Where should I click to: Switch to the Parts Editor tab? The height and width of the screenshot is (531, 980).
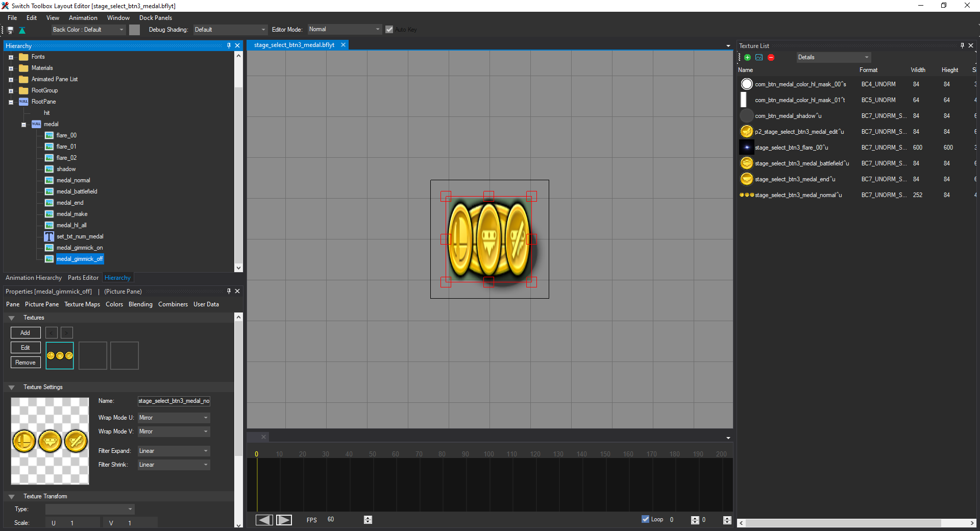[83, 278]
